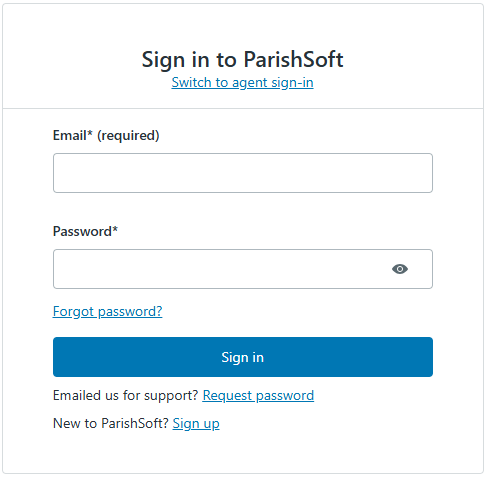Toggle password visibility in the Password field
The width and height of the screenshot is (492, 477).
400,269
